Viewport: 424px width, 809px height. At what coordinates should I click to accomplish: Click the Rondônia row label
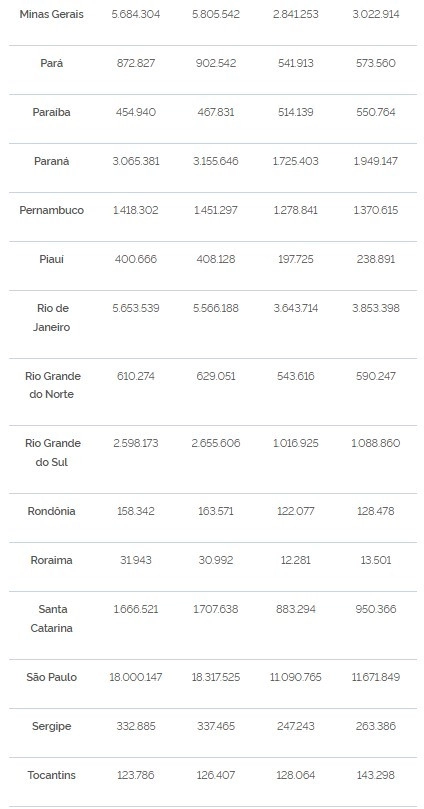tap(52, 511)
